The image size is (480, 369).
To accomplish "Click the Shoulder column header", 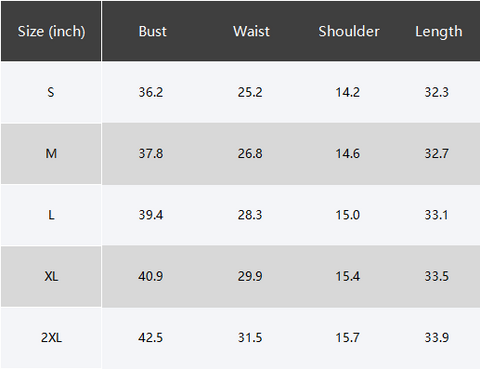I will pos(349,31).
